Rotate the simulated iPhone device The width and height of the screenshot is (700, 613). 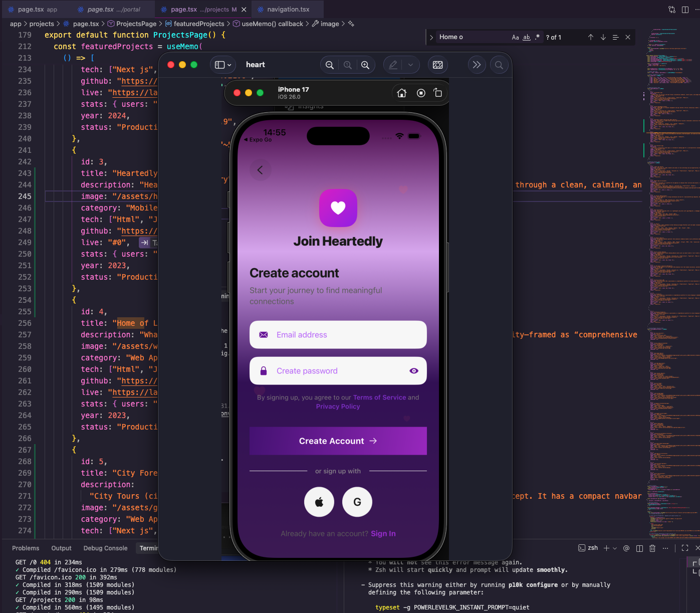(x=437, y=93)
